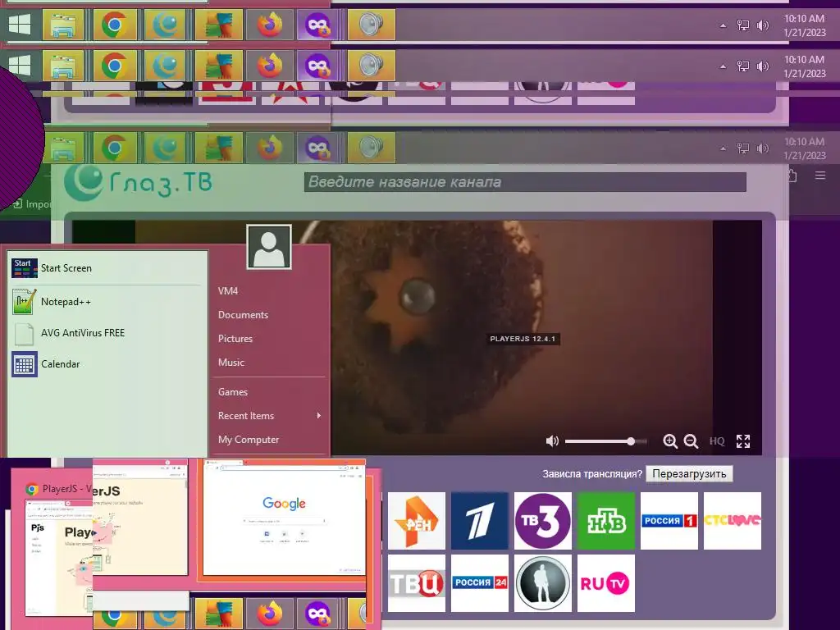Open Глаз.ТВ crescent app on topmost taskbar
Viewport: 840px width, 630px height.
click(165, 25)
